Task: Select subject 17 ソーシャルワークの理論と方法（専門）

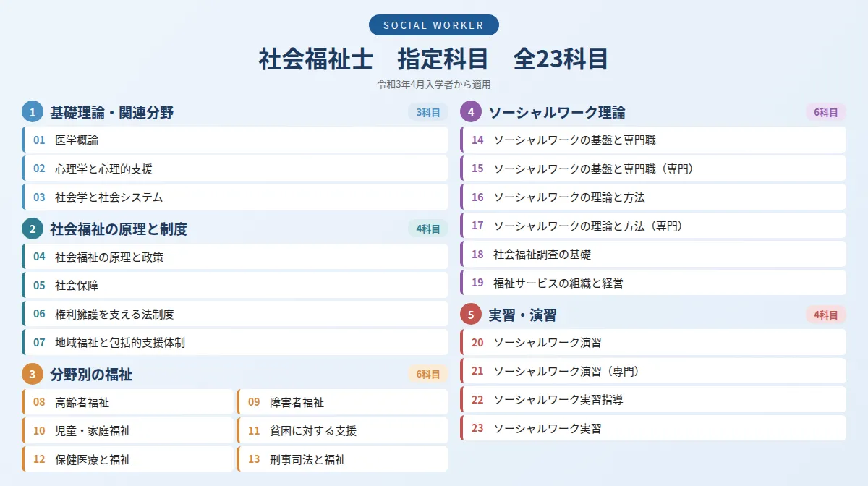Action: [653, 226]
